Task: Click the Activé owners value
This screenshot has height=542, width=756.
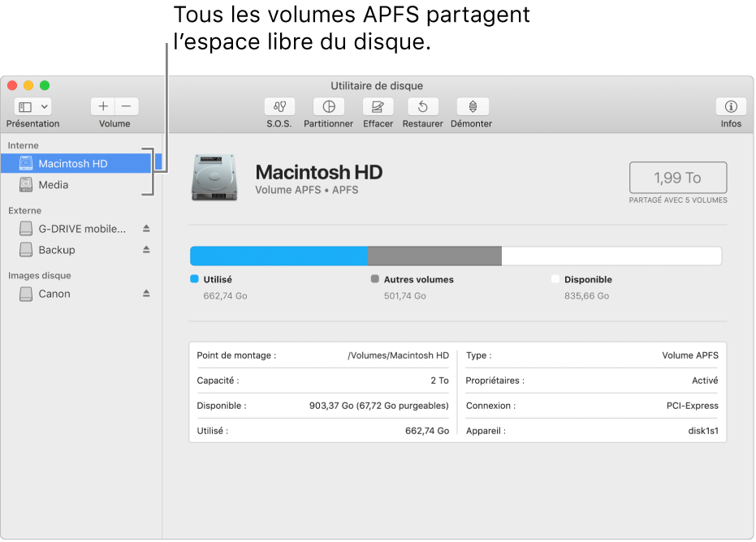Action: pos(705,381)
